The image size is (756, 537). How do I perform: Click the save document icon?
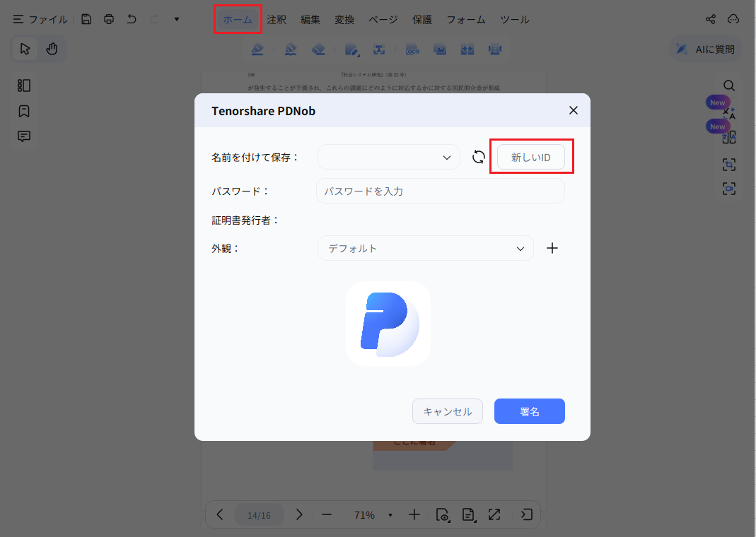click(86, 19)
